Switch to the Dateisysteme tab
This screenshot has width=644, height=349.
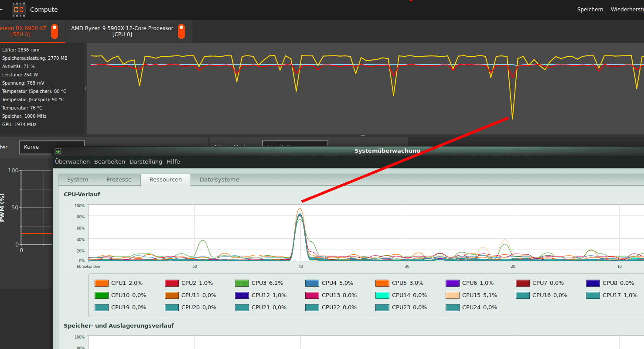pos(219,180)
